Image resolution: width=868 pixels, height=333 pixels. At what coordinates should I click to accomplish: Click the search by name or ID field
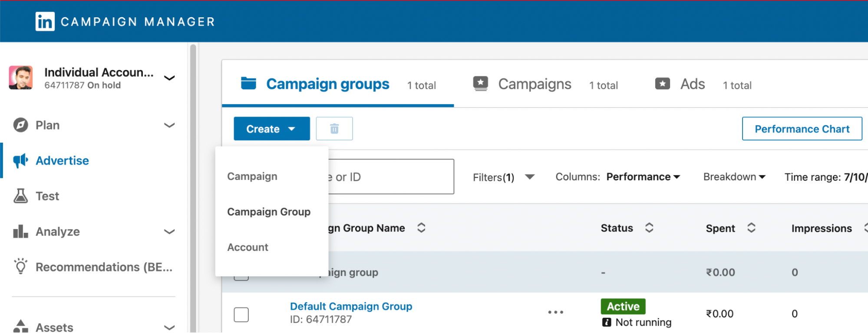pos(391,177)
